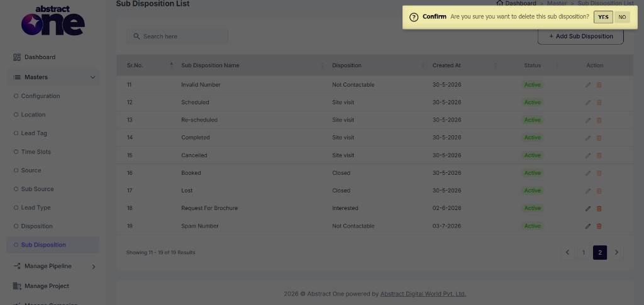The height and width of the screenshot is (305, 644).
Task: Toggle Active status of Scheduled
Action: (533, 103)
